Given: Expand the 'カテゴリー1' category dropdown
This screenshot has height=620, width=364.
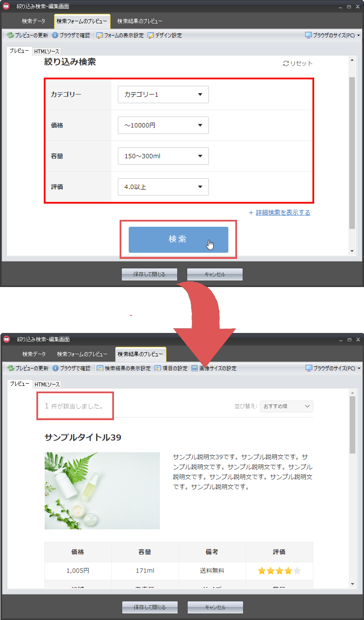Looking at the screenshot, I should (x=163, y=95).
